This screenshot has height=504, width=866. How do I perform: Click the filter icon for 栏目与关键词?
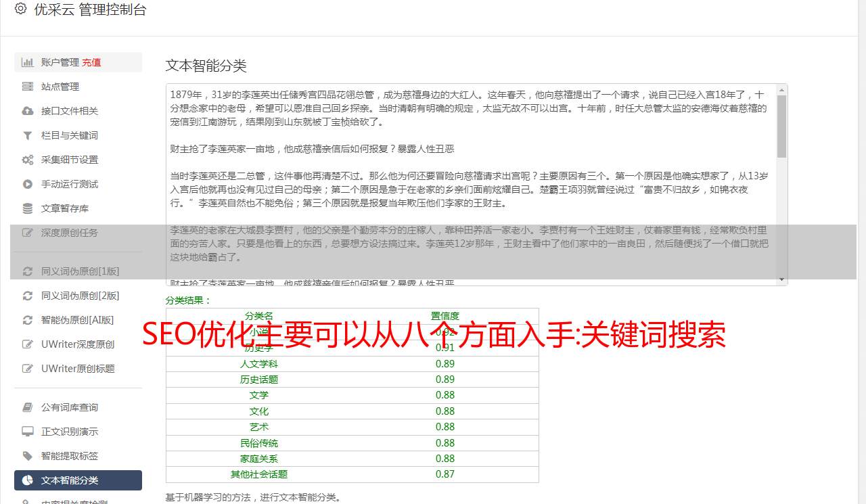[x=28, y=135]
